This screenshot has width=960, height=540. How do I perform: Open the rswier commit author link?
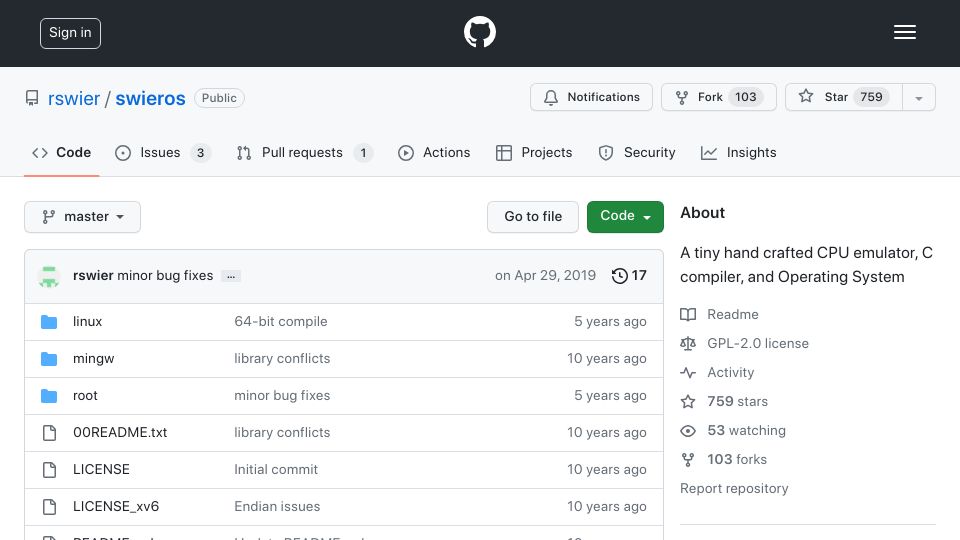(x=93, y=276)
